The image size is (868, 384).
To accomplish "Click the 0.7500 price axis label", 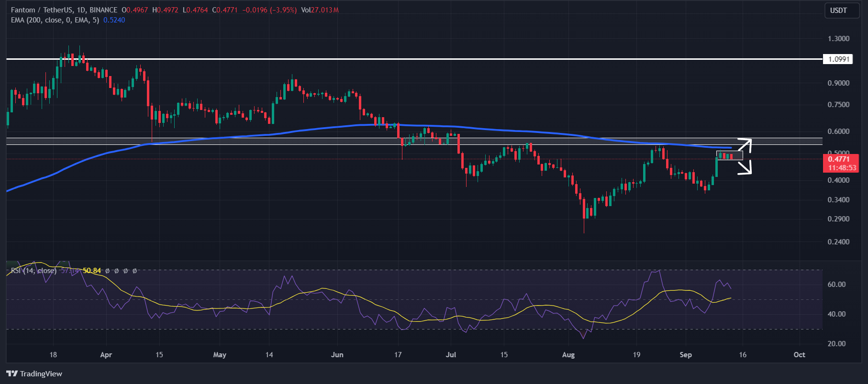I will pos(838,105).
